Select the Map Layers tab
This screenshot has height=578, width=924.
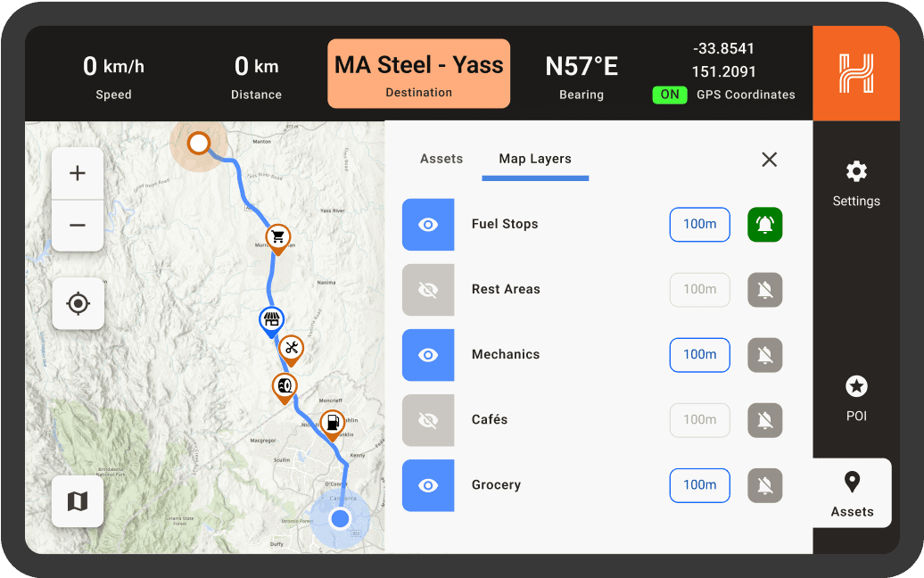[x=535, y=159]
